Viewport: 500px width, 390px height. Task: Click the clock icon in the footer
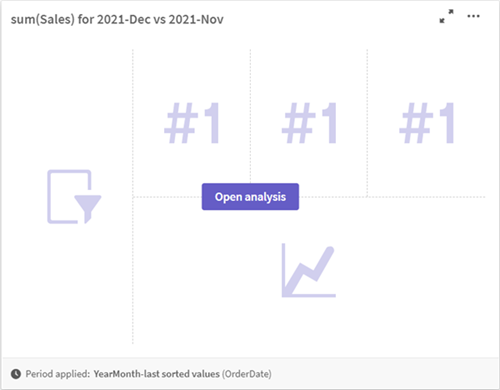click(16, 374)
